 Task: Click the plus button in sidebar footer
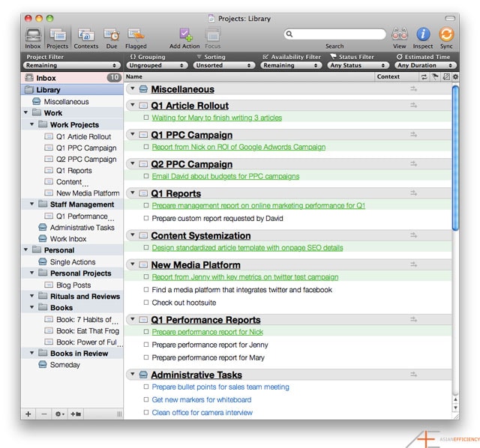point(28,414)
